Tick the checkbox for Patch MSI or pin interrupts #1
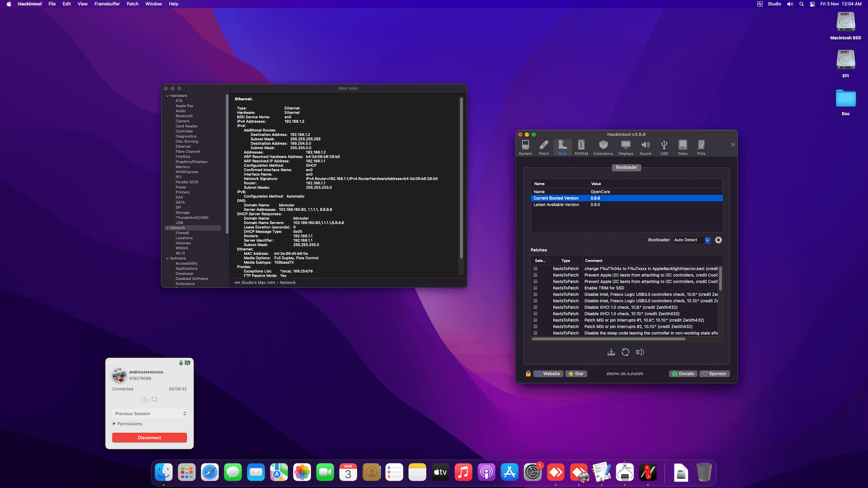The height and width of the screenshot is (488, 868). pos(535,320)
